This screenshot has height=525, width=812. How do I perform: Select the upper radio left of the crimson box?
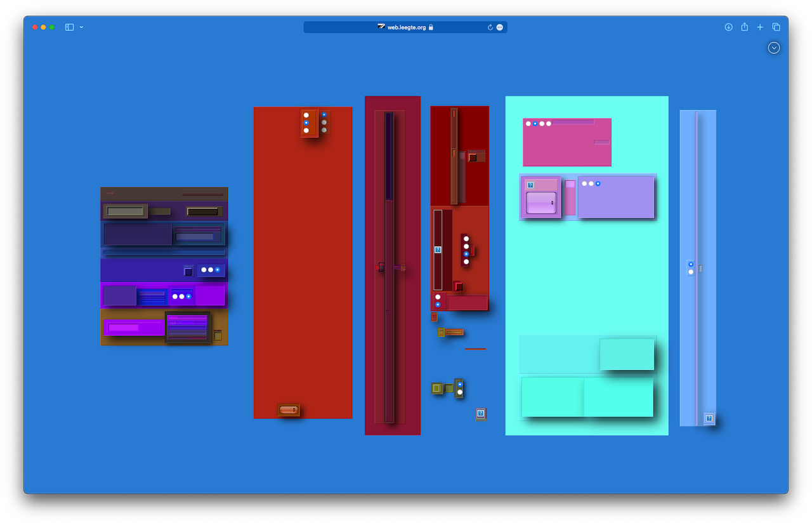[x=438, y=297]
